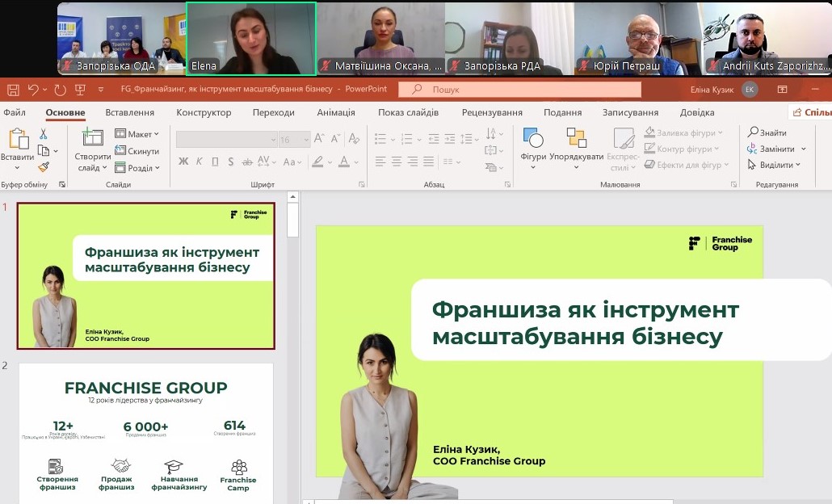The height and width of the screenshot is (504, 832).
Task: Click the Save icon in title bar
Action: 11,89
